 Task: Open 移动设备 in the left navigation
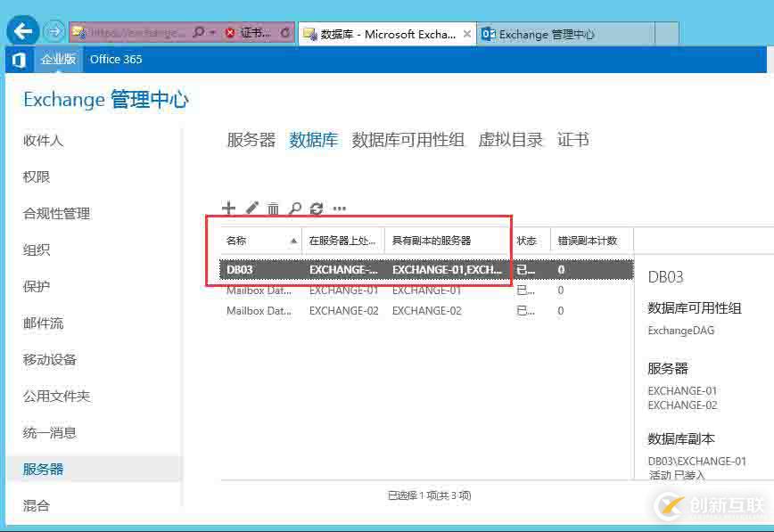49,359
